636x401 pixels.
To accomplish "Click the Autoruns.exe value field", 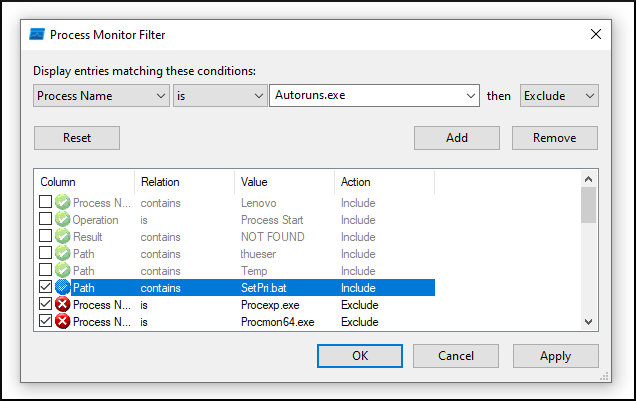I will click(365, 96).
